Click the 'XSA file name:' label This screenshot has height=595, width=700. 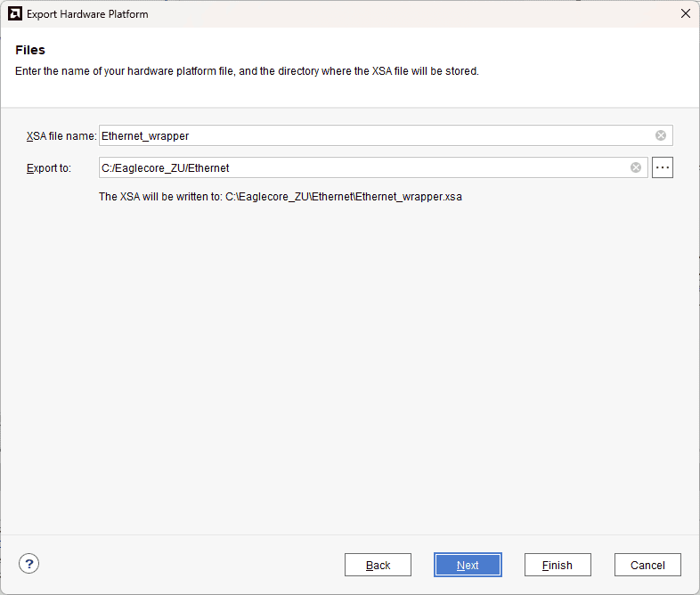pyautogui.click(x=61, y=136)
